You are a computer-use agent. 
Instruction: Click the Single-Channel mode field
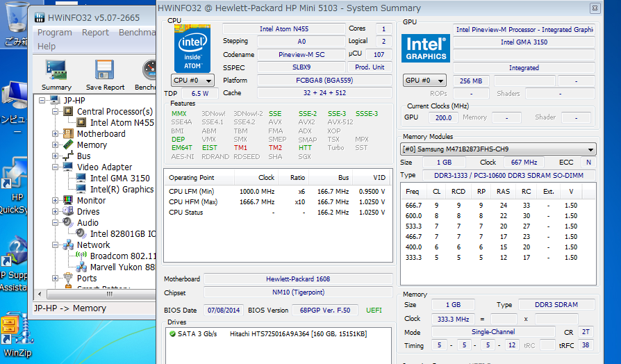pos(493,332)
